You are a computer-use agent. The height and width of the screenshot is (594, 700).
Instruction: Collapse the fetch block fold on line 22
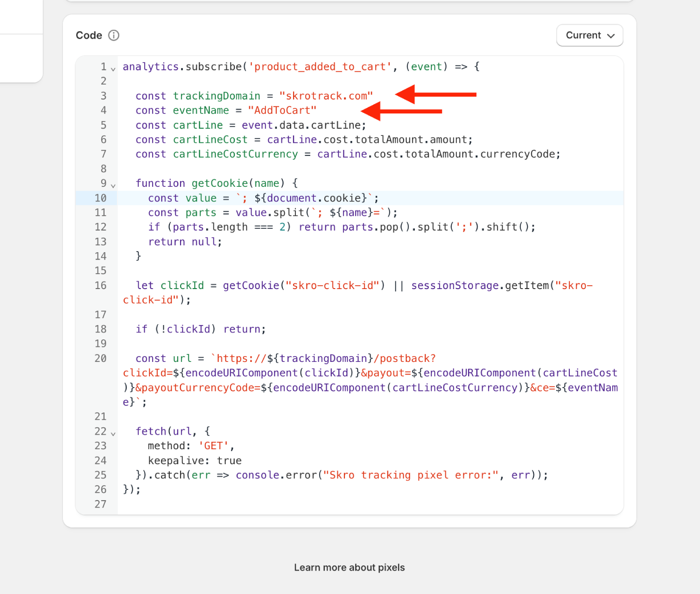[113, 433]
